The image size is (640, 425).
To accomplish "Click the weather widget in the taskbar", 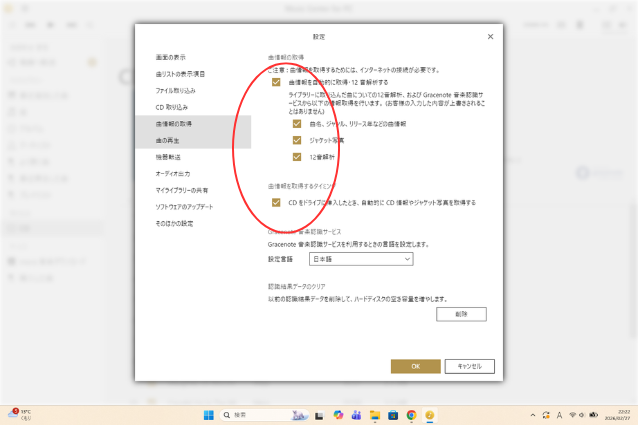I will click(20, 414).
